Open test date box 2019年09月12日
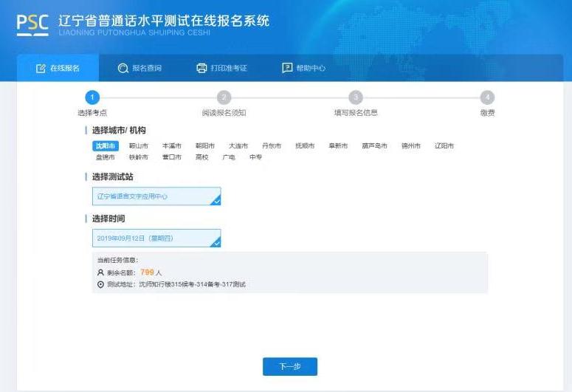572x392 pixels. (x=156, y=238)
